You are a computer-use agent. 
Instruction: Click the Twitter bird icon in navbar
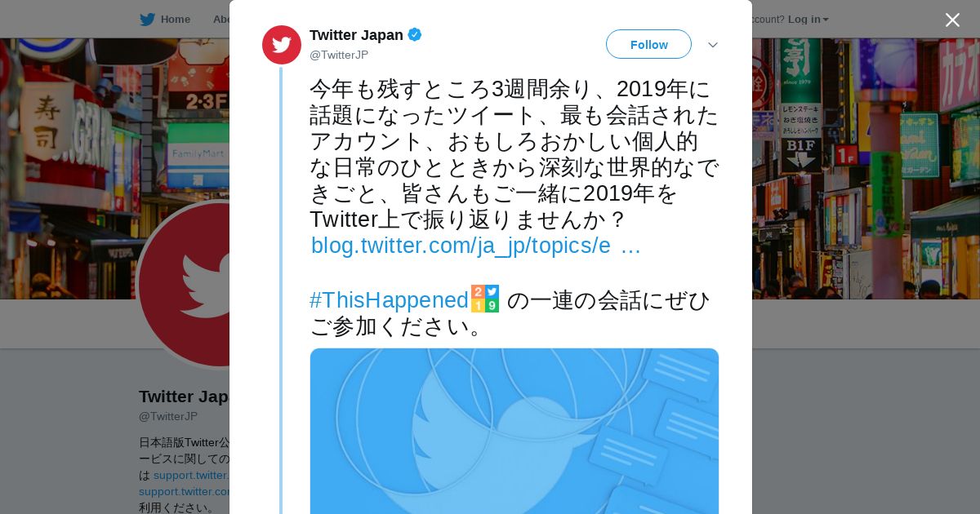147,20
